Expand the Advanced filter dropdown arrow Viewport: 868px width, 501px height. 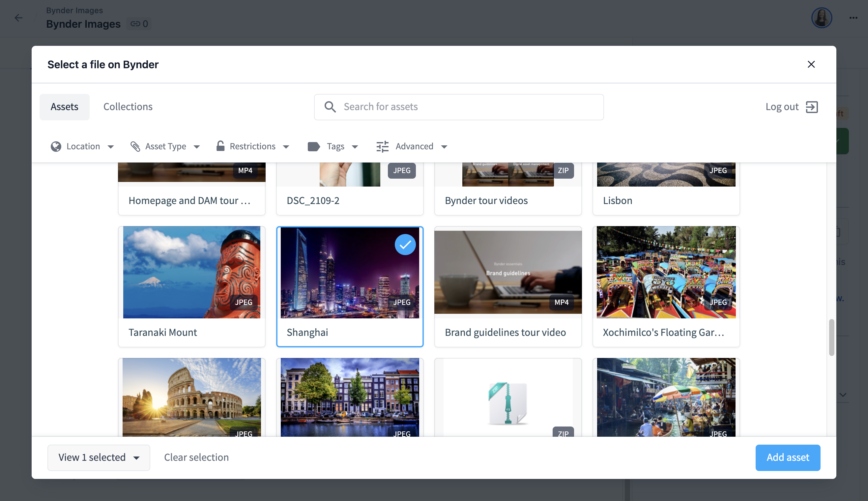click(444, 147)
